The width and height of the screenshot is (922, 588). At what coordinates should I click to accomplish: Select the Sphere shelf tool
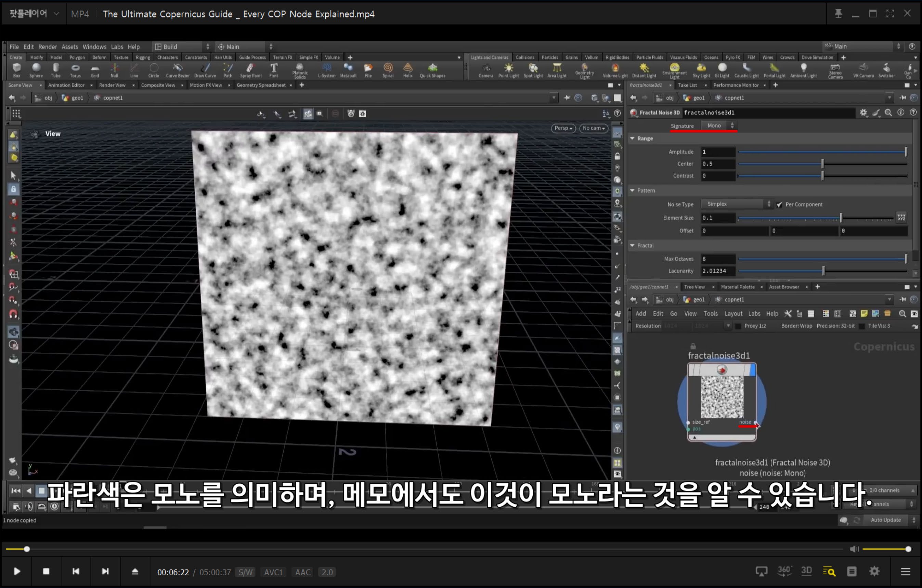click(36, 70)
